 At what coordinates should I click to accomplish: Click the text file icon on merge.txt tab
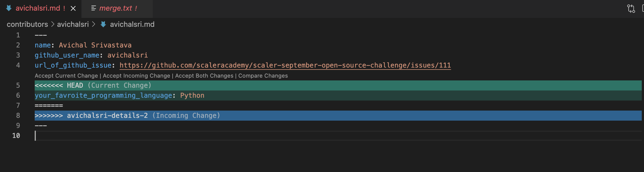click(x=93, y=8)
